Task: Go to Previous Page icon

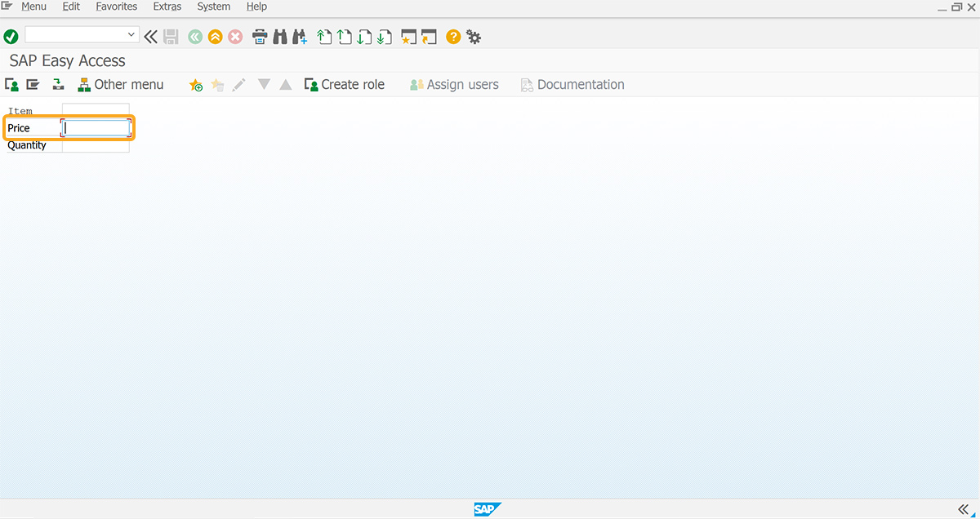Action: [x=345, y=37]
